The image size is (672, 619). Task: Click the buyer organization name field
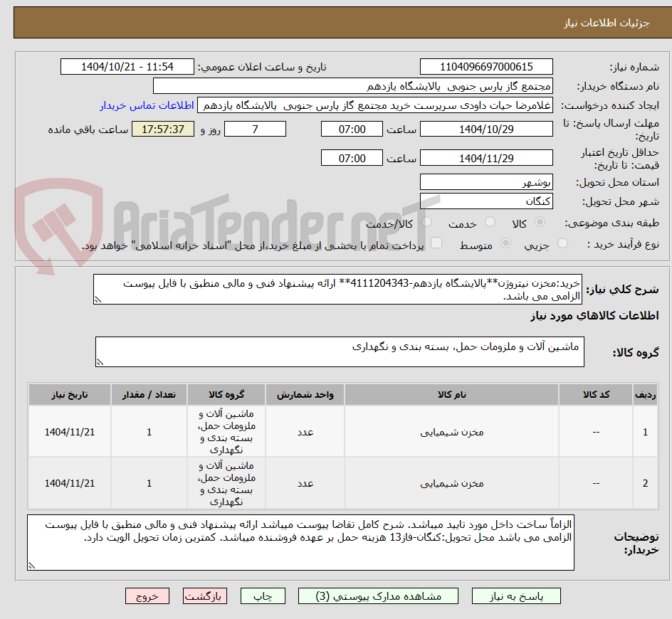(x=352, y=86)
